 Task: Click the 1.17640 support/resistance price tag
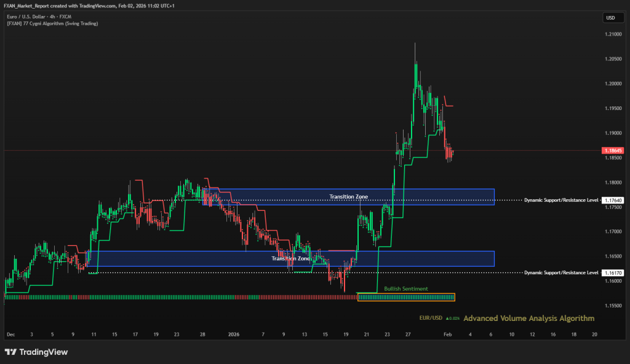pos(612,200)
